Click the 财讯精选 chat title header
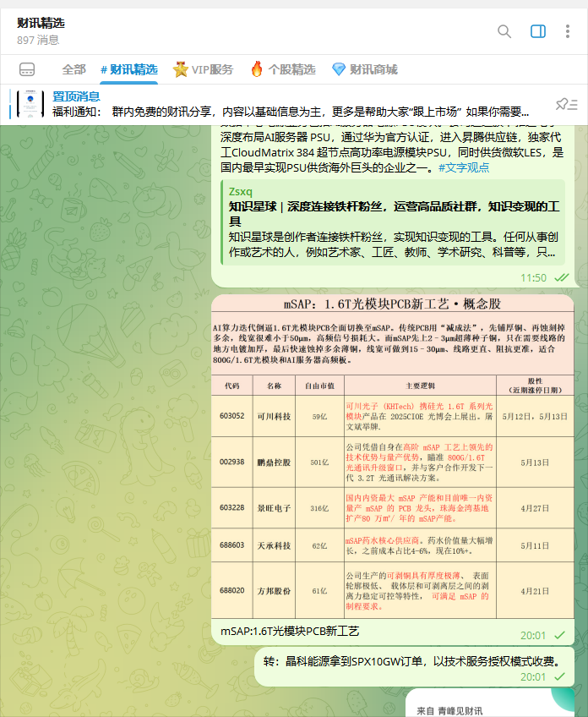The height and width of the screenshot is (717, 588). click(41, 23)
